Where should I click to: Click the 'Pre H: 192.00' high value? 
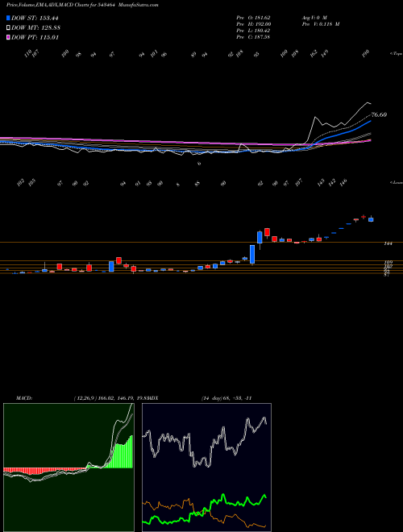tap(253, 24)
